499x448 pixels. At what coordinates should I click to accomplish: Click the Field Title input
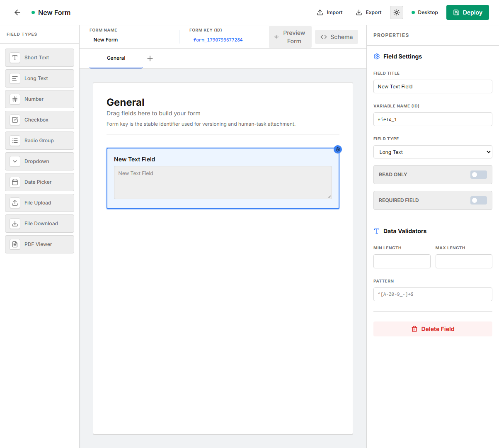pyautogui.click(x=433, y=86)
